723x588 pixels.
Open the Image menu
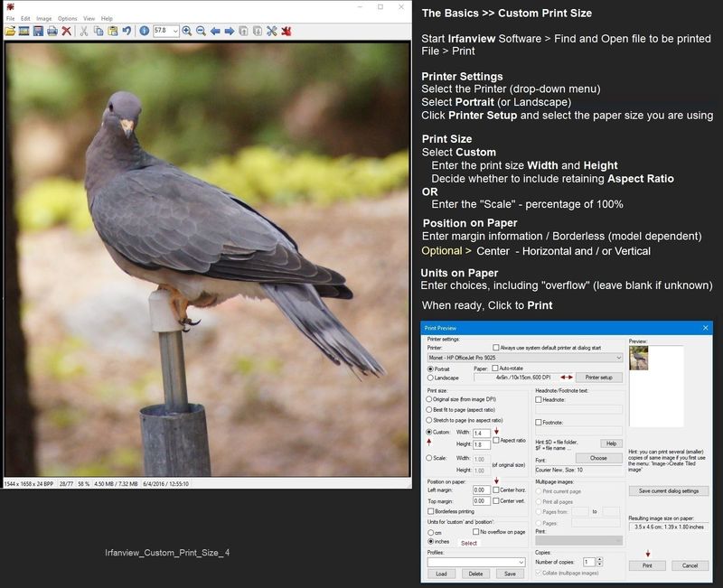pyautogui.click(x=43, y=18)
